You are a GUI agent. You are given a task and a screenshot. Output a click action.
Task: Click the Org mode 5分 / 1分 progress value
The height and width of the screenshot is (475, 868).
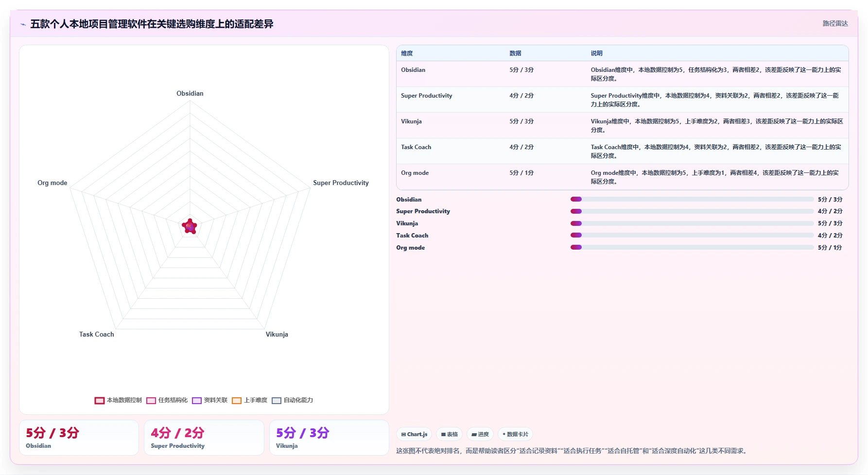click(x=830, y=248)
